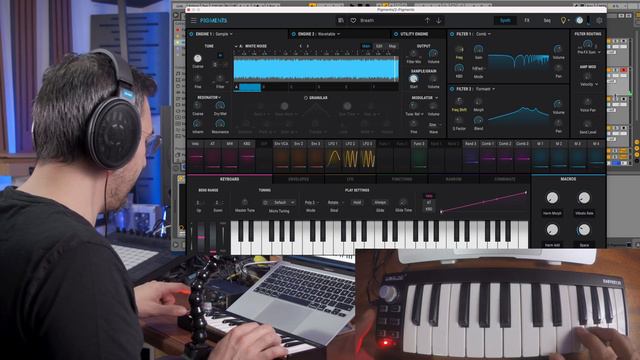Enable the Granular mode toggle

306,98
